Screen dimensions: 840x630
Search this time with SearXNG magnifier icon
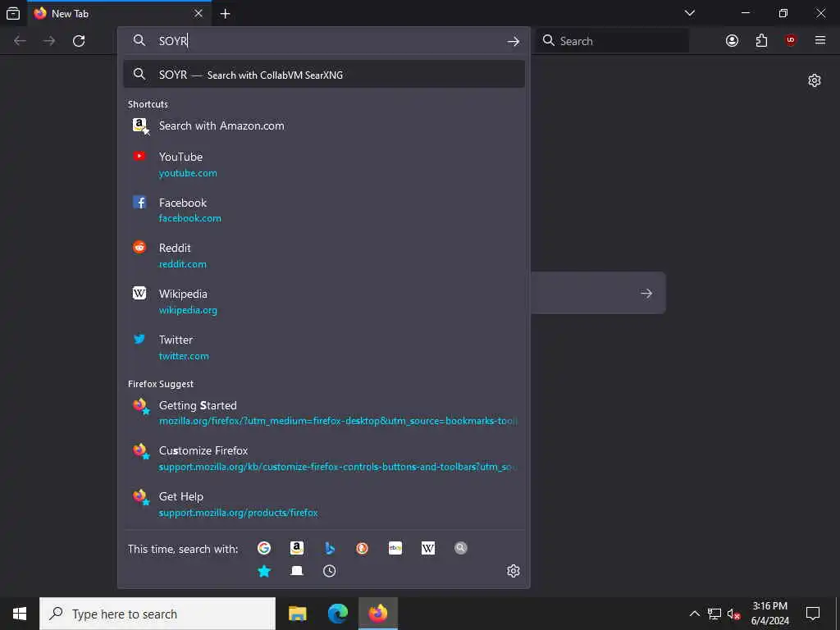click(461, 548)
